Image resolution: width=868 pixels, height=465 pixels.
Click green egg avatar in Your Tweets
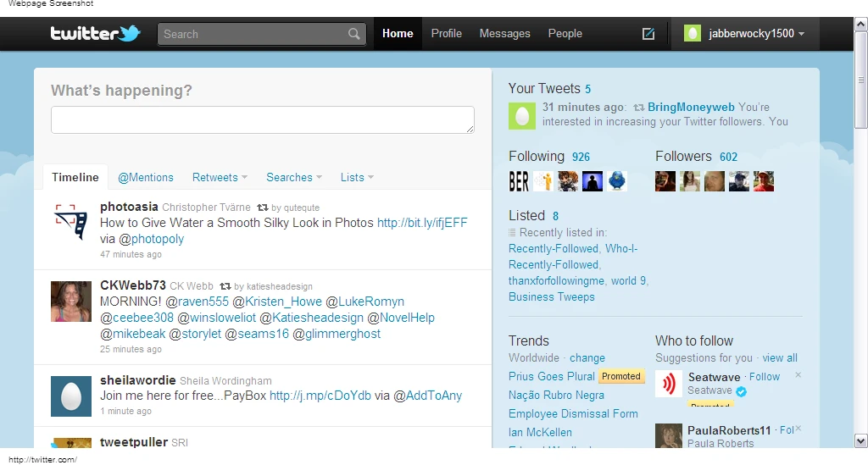522,116
